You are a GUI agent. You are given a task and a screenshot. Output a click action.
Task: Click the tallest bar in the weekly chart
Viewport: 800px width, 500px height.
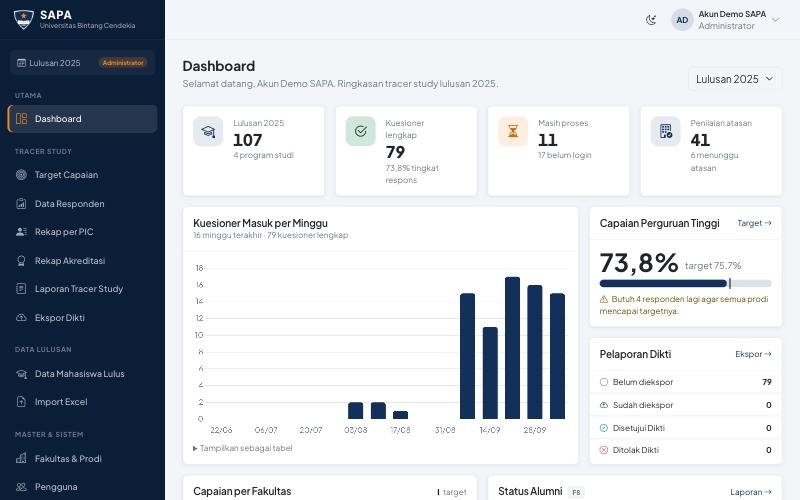point(512,348)
